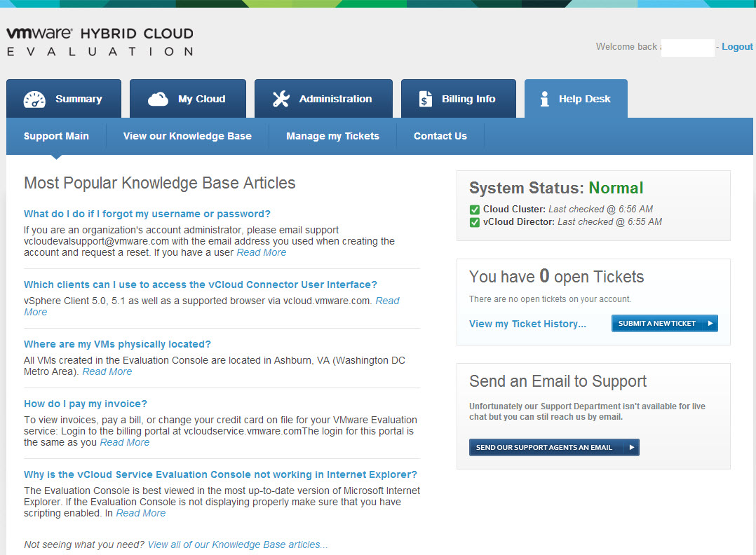Click the Help Desk info icon
756x555 pixels.
click(x=544, y=99)
